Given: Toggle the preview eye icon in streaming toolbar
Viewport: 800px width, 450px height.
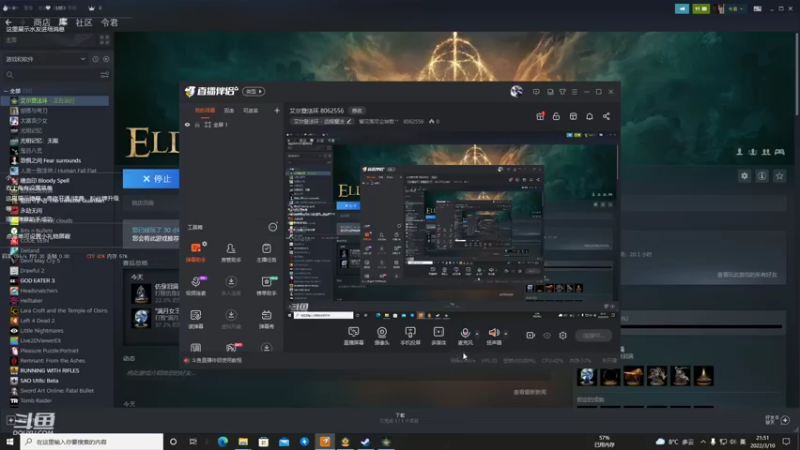Looking at the screenshot, I should coord(547,336).
